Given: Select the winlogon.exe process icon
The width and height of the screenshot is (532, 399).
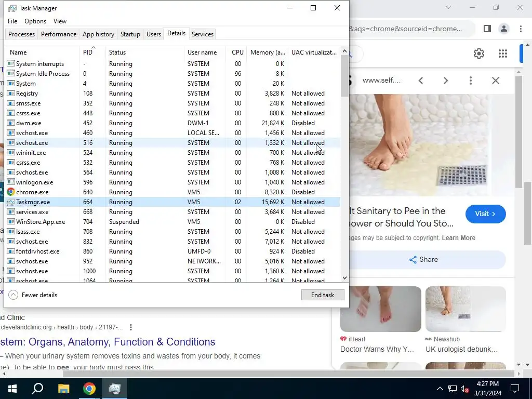Looking at the screenshot, I should (11, 182).
